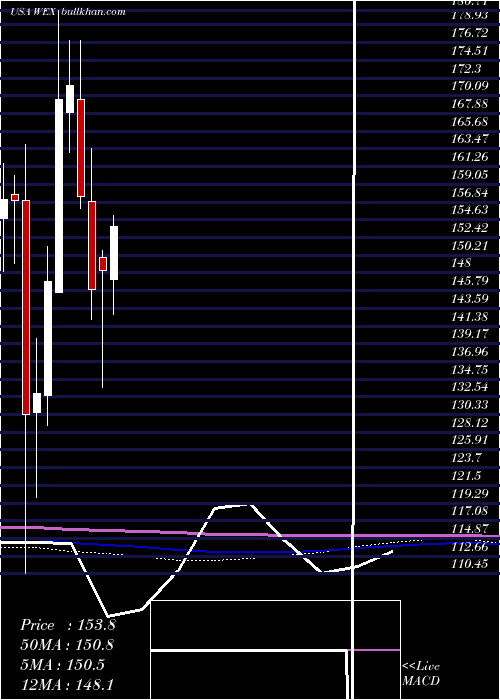Select the 176.72 price axis label
The width and height of the screenshot is (500, 700).
tap(469, 33)
